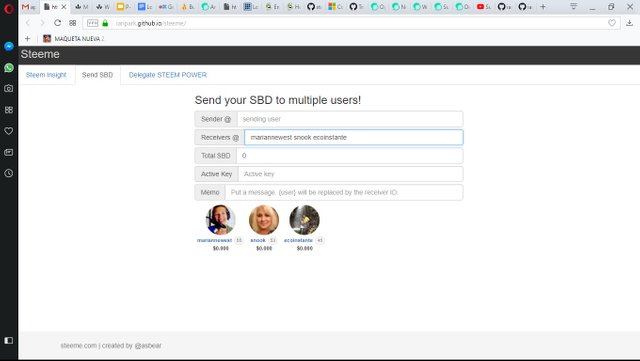Open the MAQUETA NUEVA 2 bookmark

coord(74,39)
